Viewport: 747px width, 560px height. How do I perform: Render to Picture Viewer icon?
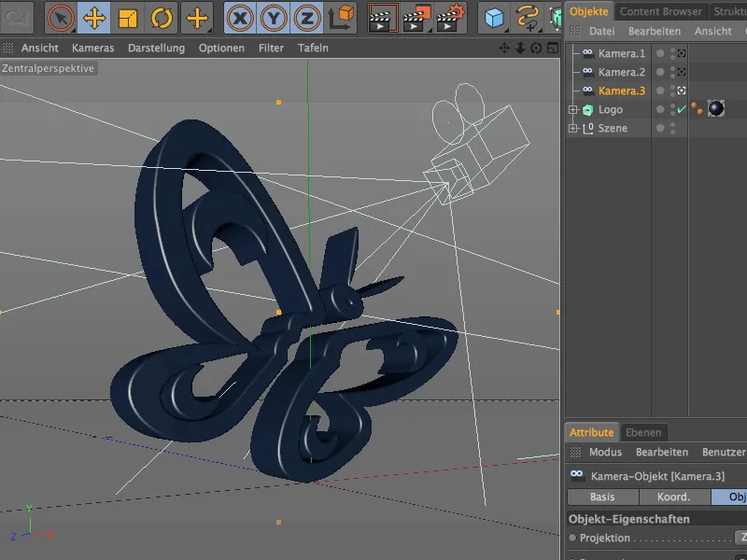pos(416,16)
